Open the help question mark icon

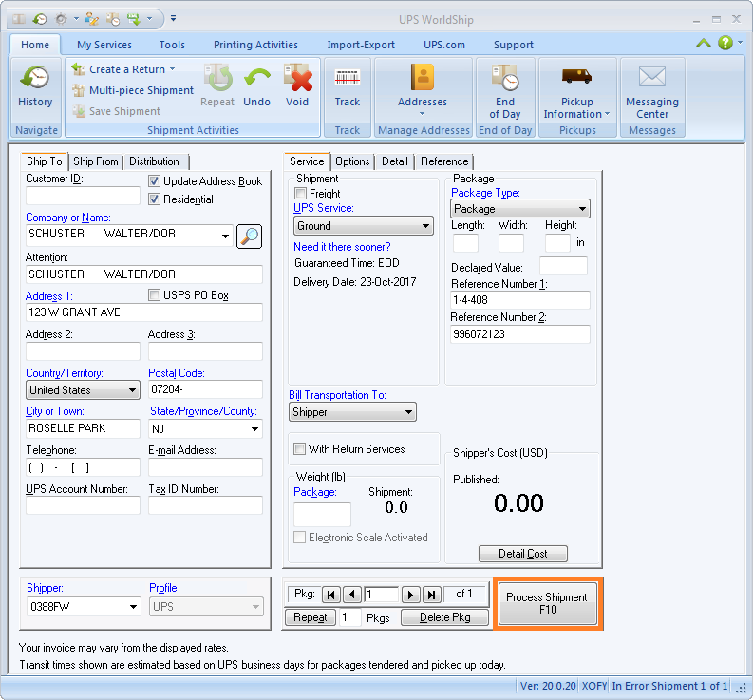point(725,43)
